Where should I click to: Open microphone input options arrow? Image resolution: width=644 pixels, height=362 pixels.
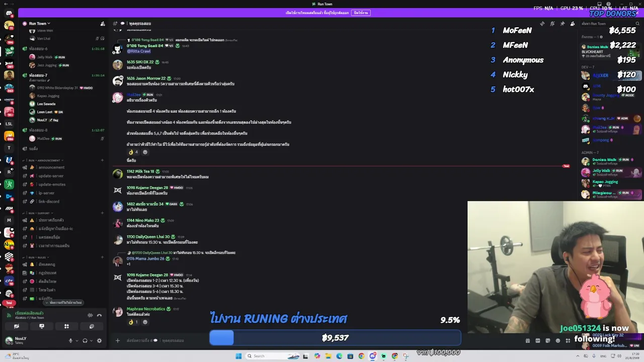click(x=76, y=340)
